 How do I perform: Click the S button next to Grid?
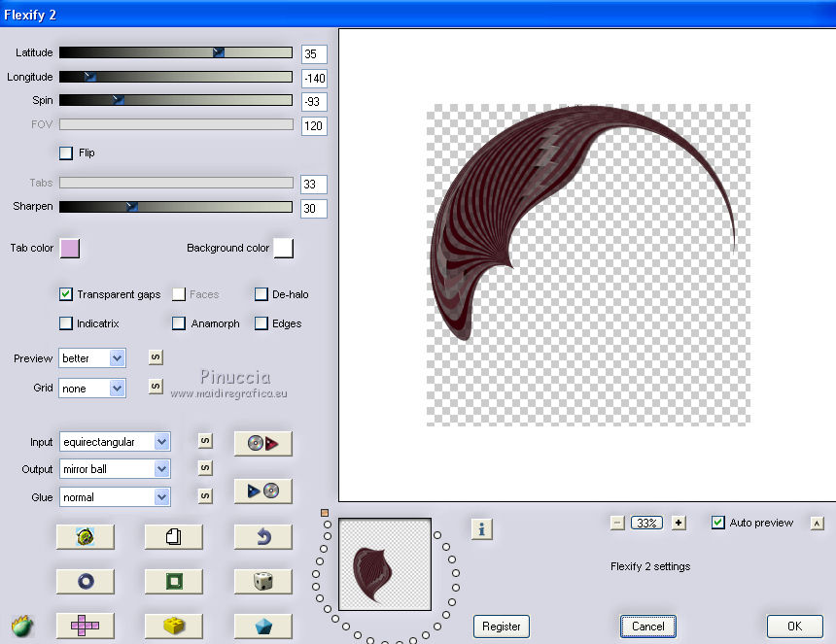pyautogui.click(x=156, y=387)
